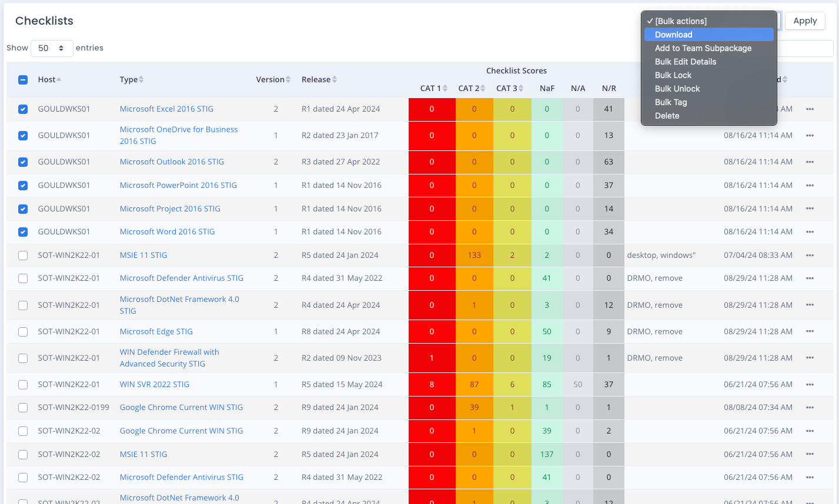Click CAT 2 score 133 for MSIE 11
This screenshot has height=504, width=839.
[474, 256]
